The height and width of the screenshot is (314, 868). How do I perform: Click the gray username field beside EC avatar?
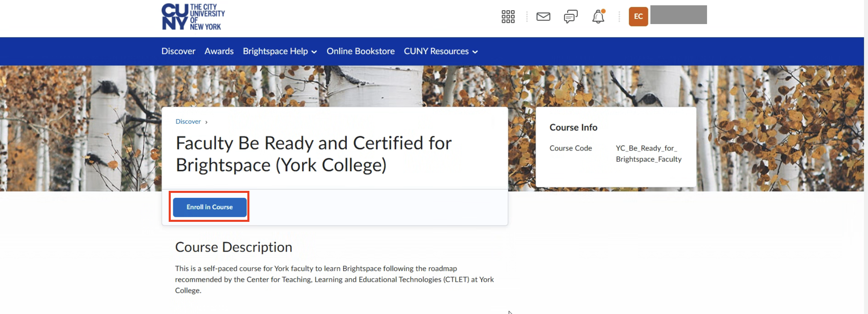pyautogui.click(x=679, y=15)
